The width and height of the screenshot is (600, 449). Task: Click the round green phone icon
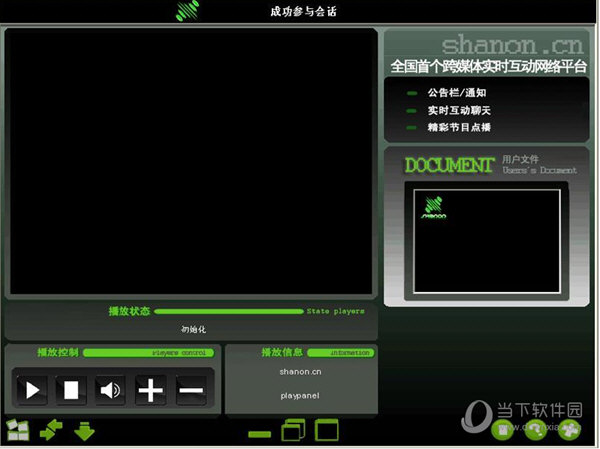536,430
